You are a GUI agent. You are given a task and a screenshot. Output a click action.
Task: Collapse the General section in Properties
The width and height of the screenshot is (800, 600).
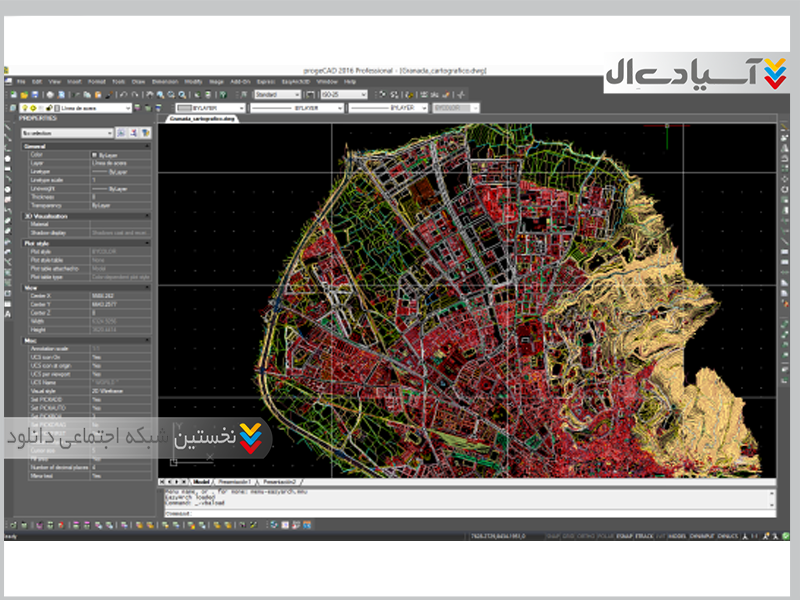[147, 146]
